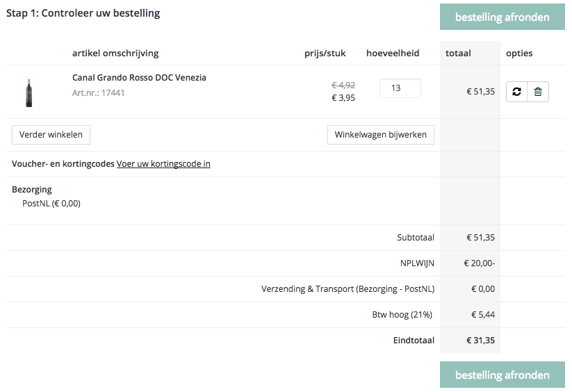Open the wine bottle product thumbnail
Viewport: 572px width, 392px height.
pos(29,92)
